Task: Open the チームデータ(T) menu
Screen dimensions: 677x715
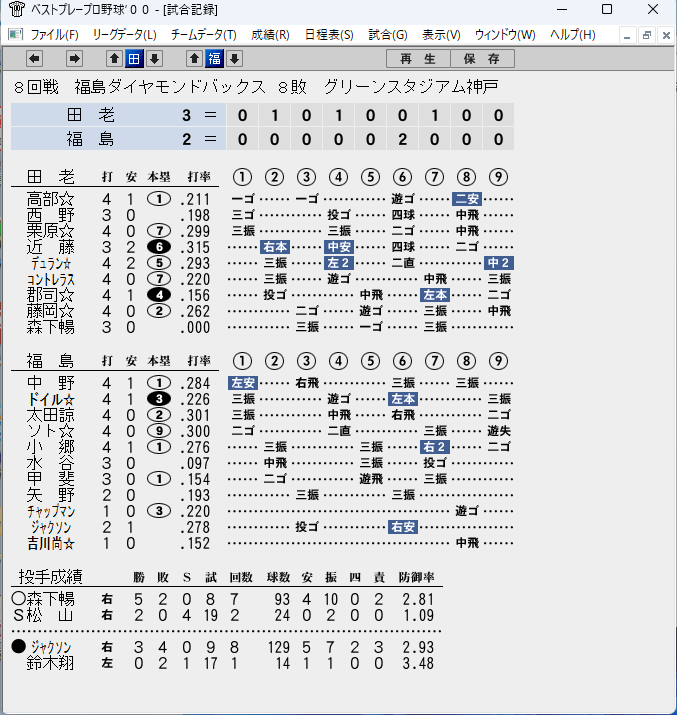Action: coord(203,35)
